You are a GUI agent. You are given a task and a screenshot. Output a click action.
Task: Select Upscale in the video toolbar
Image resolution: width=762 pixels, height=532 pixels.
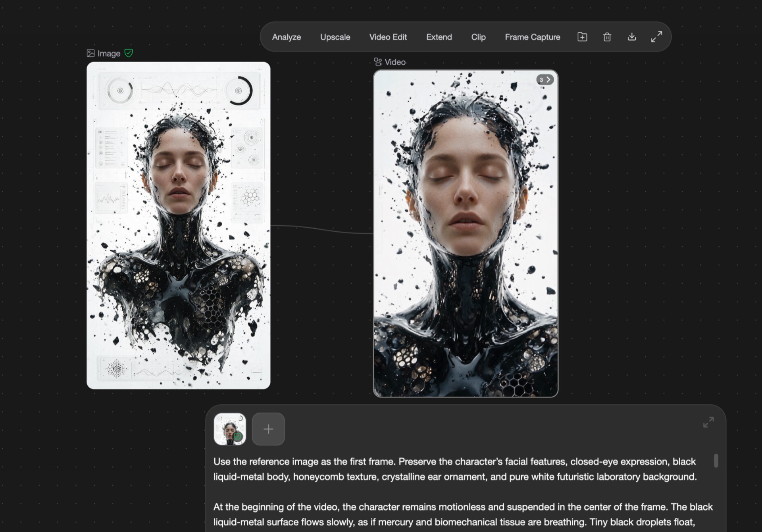point(335,37)
